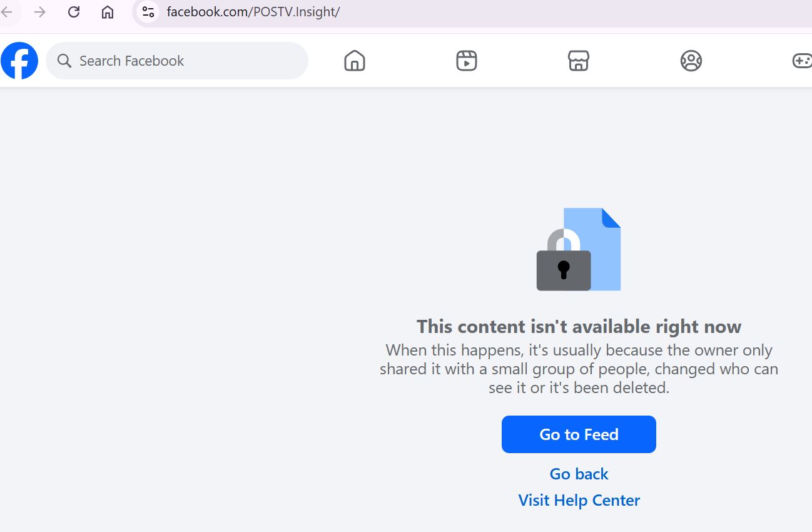Click the browser forward arrow
Screen dimensions: 812x532
click(x=40, y=12)
